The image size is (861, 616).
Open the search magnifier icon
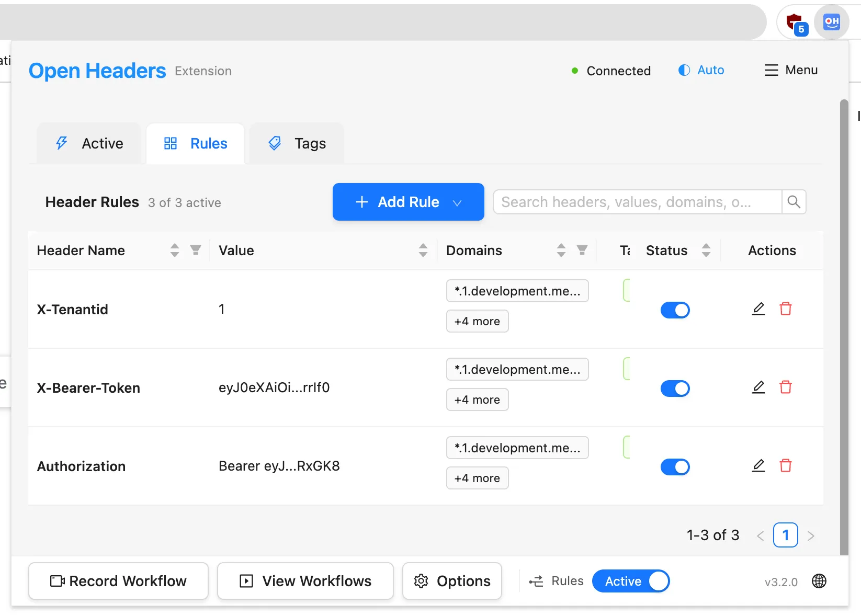point(794,202)
